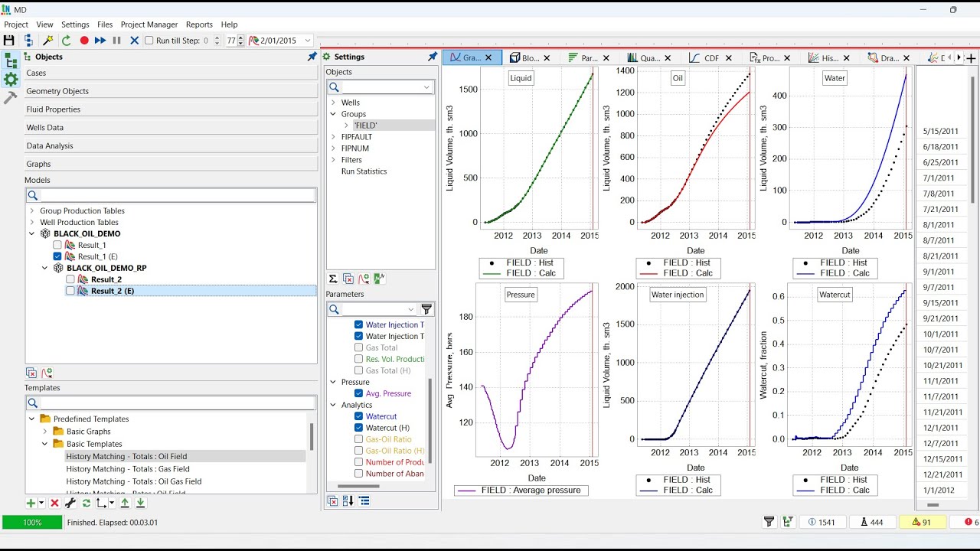Open the 2/01/2015 date dropdown
This screenshot has height=551, width=980.
[x=308, y=41]
